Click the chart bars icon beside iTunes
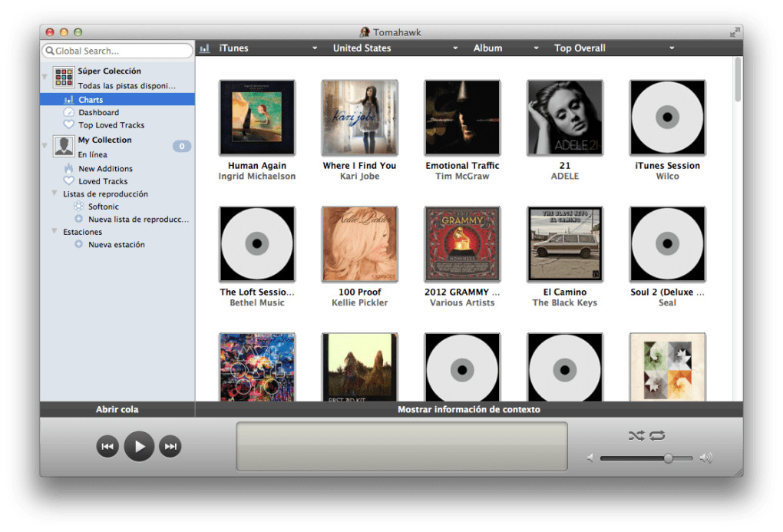783x532 pixels. point(205,48)
